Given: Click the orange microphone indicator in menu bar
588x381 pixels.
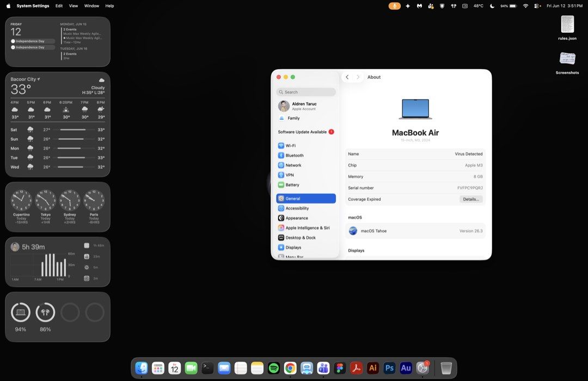Looking at the screenshot, I should 395,5.
